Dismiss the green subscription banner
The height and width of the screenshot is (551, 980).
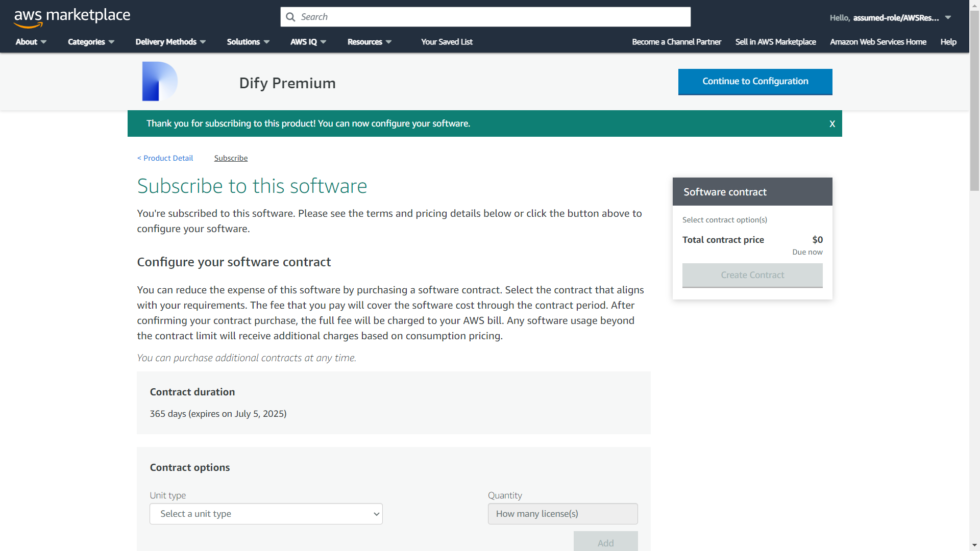832,124
